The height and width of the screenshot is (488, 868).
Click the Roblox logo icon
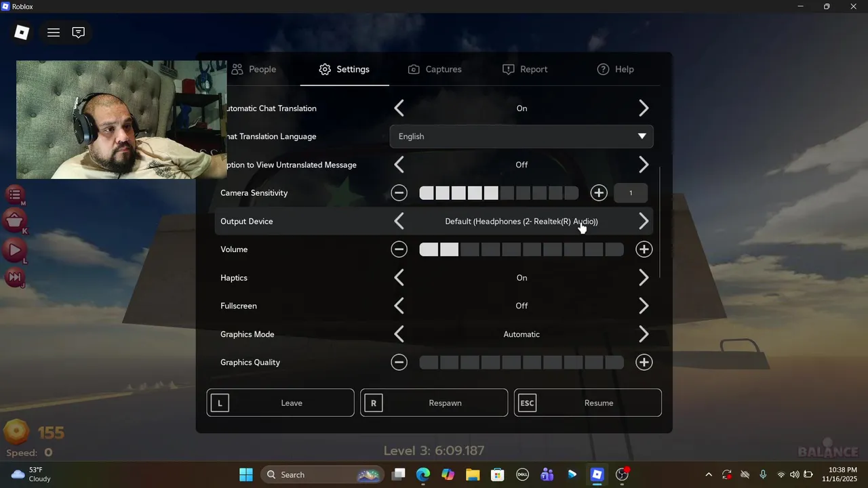point(22,33)
